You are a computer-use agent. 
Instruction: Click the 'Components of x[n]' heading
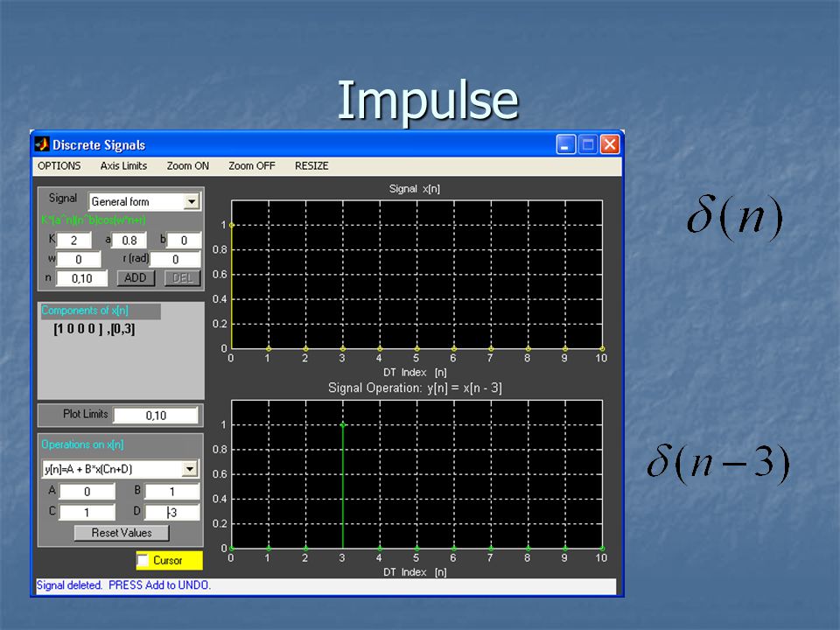85,311
